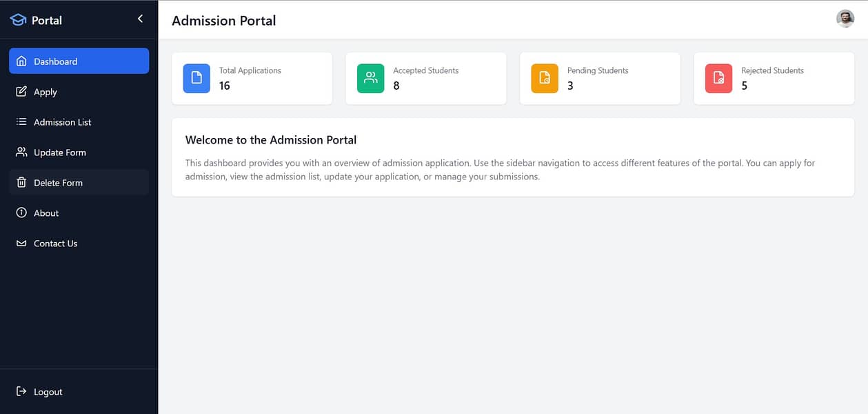This screenshot has width=868, height=414.
Task: Click the Update Form people icon
Action: tap(21, 152)
